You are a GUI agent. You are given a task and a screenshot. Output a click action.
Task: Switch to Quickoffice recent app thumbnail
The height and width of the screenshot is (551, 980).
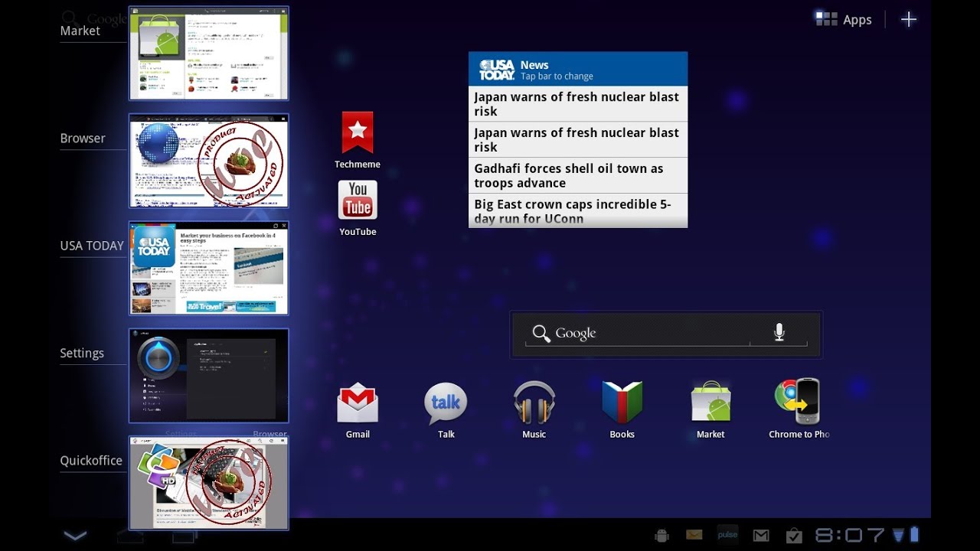[x=209, y=483]
